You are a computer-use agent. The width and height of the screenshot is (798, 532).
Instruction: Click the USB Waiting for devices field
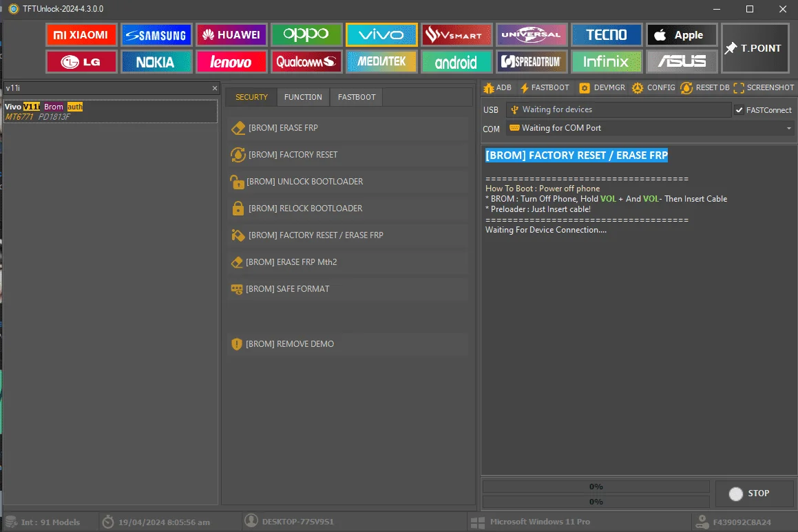click(618, 109)
